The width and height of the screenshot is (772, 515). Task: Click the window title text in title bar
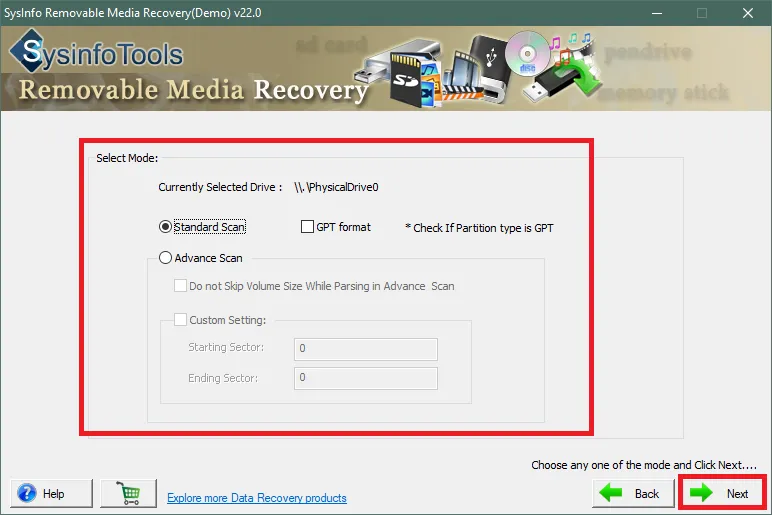click(132, 13)
